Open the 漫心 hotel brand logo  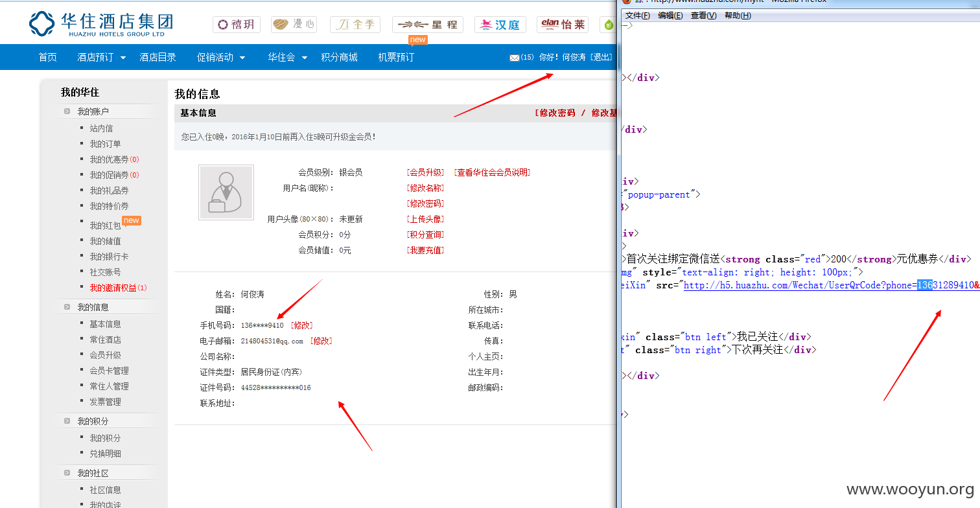pos(294,25)
